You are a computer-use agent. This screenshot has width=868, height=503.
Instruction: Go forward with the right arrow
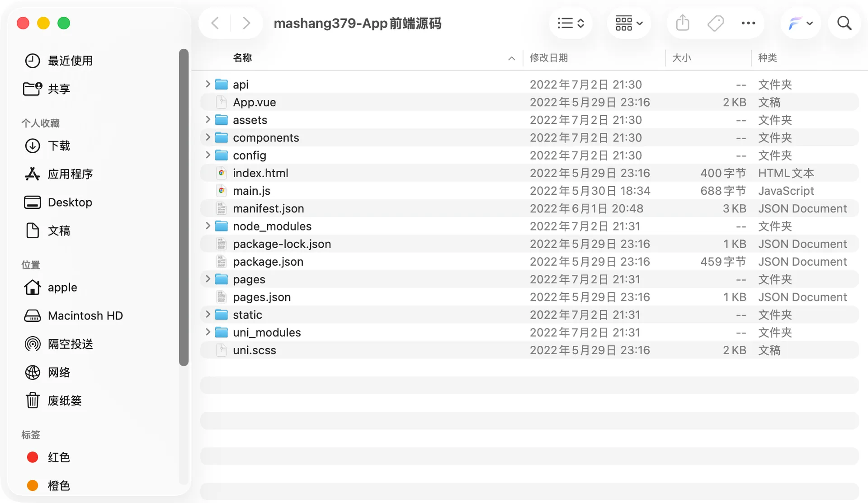[246, 23]
